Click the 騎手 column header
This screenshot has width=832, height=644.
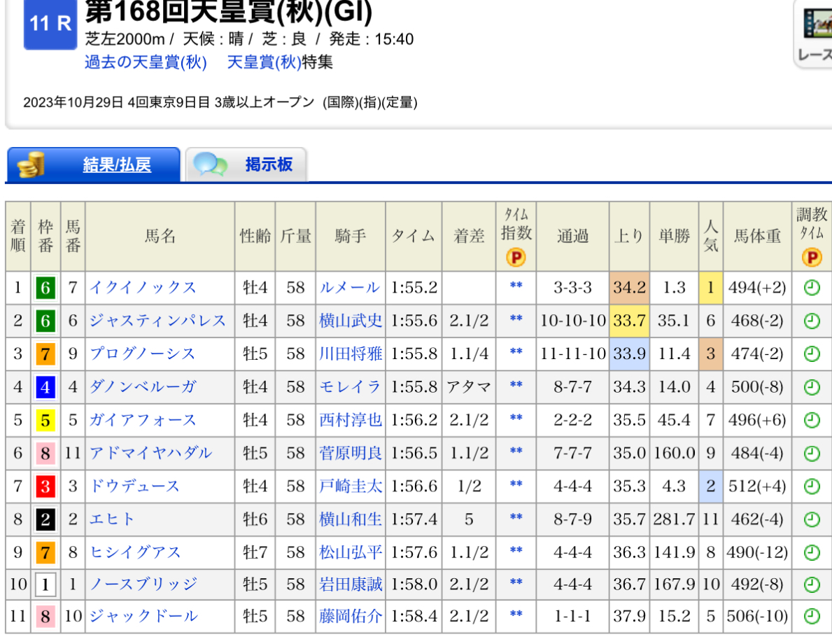pos(351,236)
